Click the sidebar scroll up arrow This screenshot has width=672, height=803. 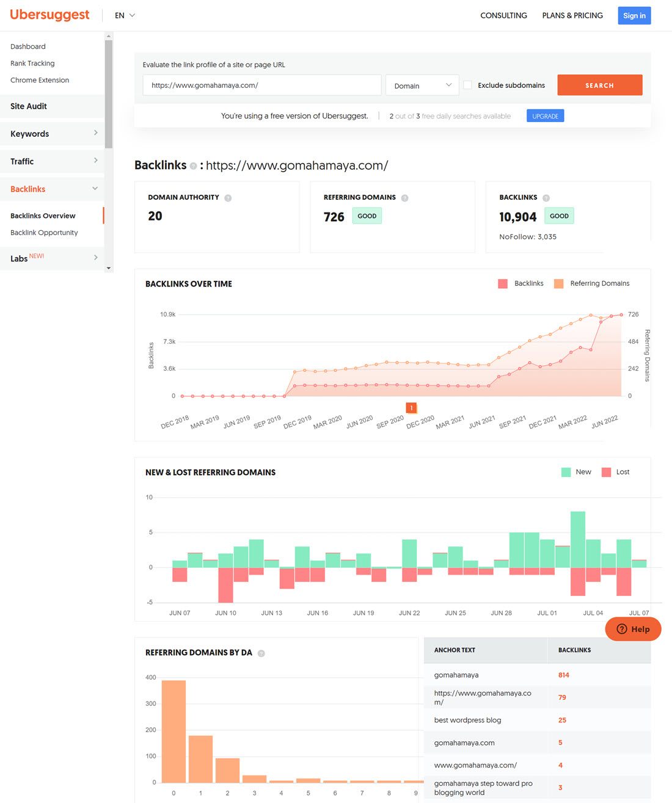[109, 36]
